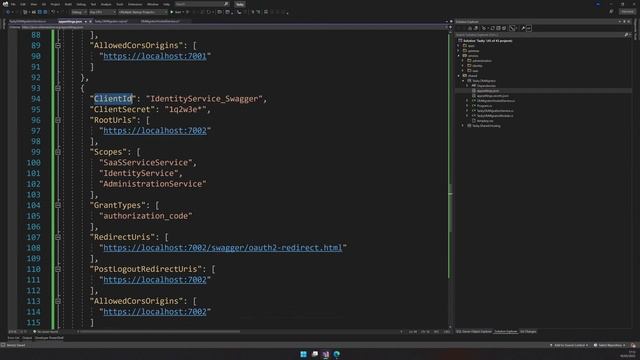Collapse the PostLogoutRedirectUris array at line 110

click(x=58, y=269)
